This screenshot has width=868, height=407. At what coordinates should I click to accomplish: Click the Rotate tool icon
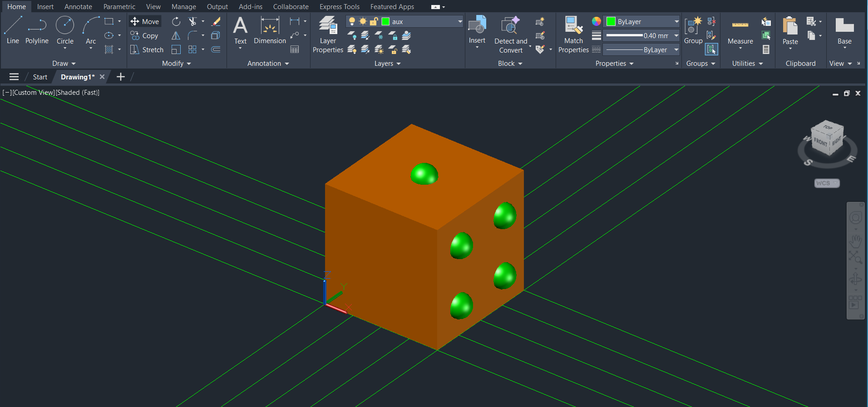[x=176, y=21]
